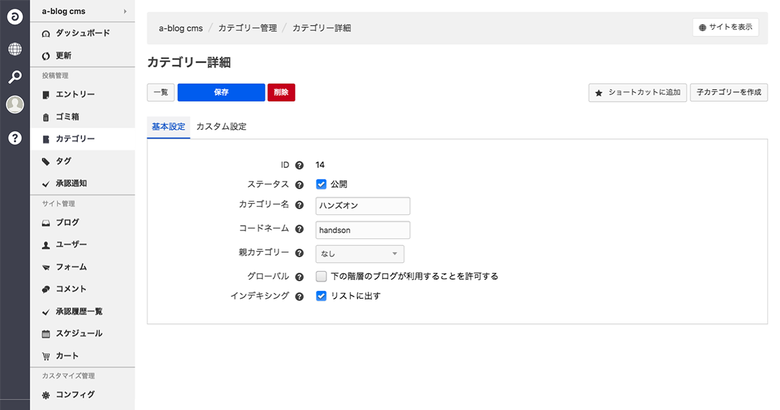Click the コメント bubble icon

(46, 289)
